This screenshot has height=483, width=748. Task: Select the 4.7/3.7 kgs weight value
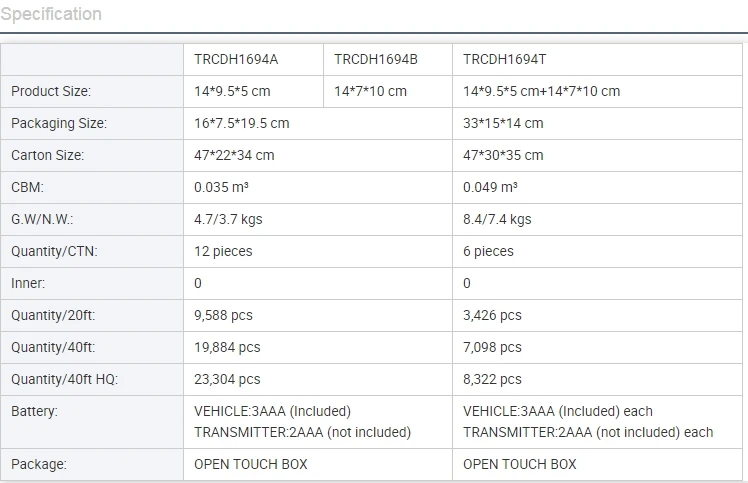[x=228, y=219]
